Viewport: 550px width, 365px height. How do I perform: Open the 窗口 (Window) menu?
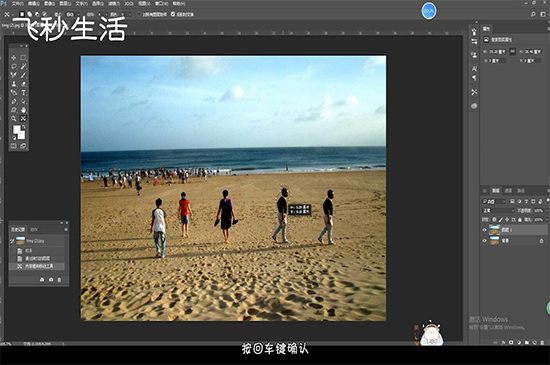161,4
